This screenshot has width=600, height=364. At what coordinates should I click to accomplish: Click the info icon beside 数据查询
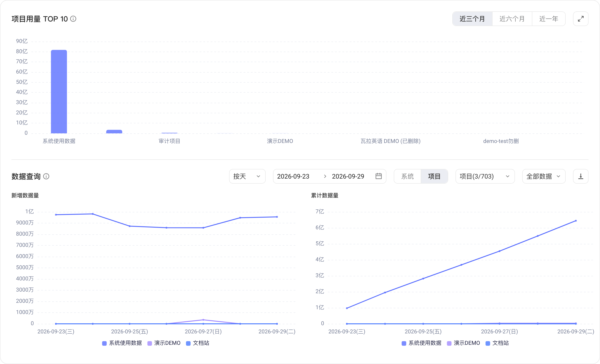pyautogui.click(x=46, y=176)
